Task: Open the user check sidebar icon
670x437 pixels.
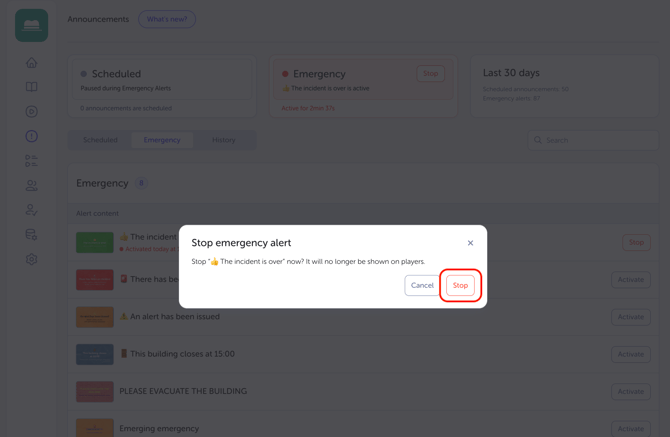Action: coord(32,210)
